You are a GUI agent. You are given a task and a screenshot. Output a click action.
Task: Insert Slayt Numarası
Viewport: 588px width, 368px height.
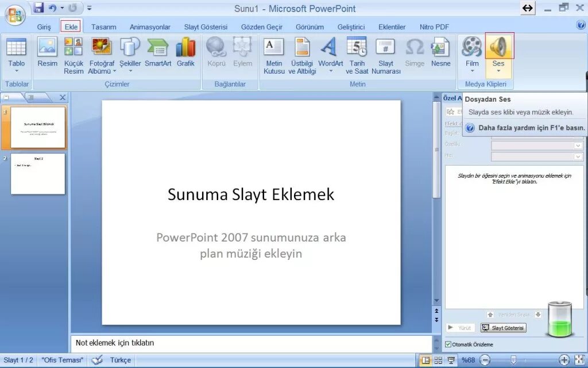(386, 56)
